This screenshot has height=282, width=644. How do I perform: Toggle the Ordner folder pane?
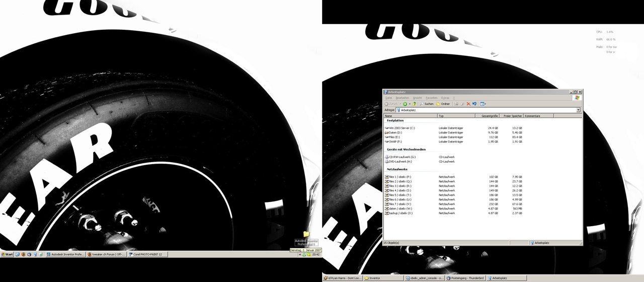tap(443, 104)
